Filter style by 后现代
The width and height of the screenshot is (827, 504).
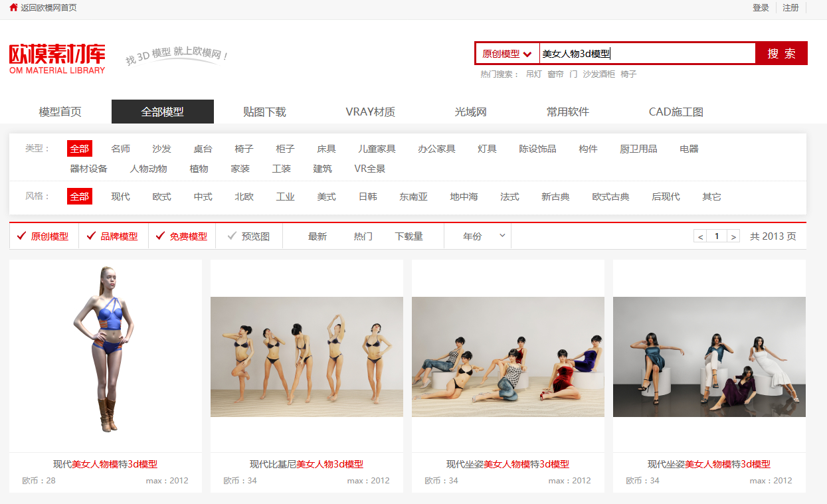[666, 197]
